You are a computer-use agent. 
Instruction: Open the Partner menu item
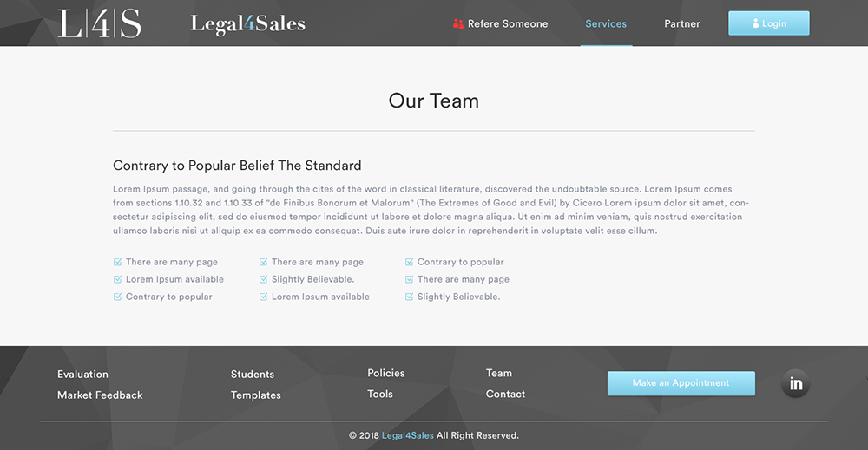coord(682,24)
